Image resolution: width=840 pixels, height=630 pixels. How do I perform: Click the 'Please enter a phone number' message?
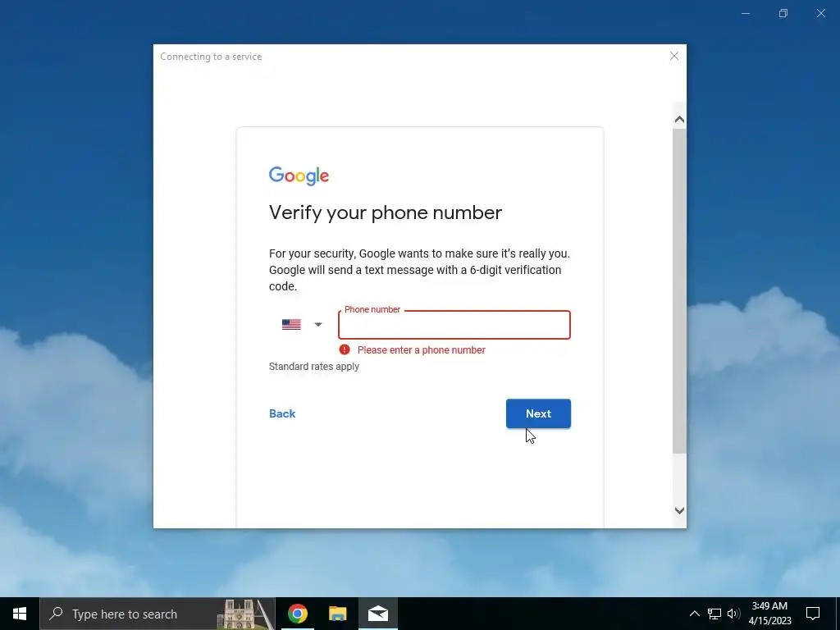pos(422,349)
